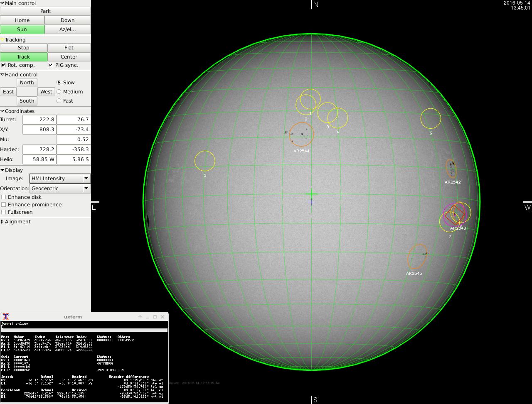The image size is (532, 404).
Task: Select the Fast speed radio button
Action: 59,101
